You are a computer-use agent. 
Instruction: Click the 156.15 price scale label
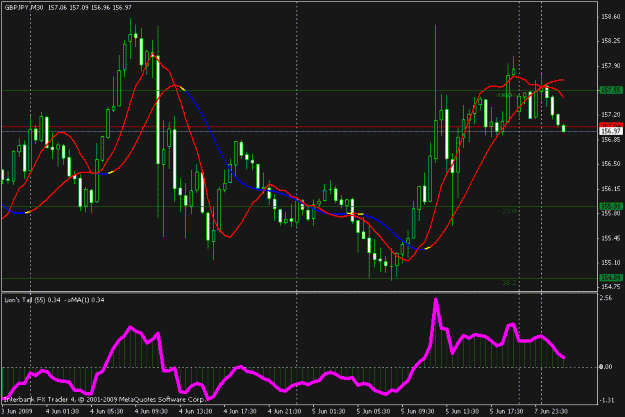[x=610, y=189]
